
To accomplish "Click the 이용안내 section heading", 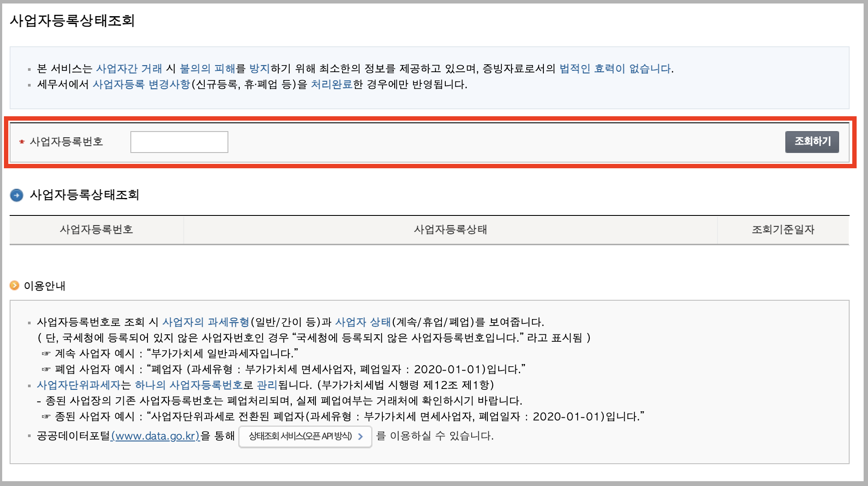I will click(x=44, y=286).
